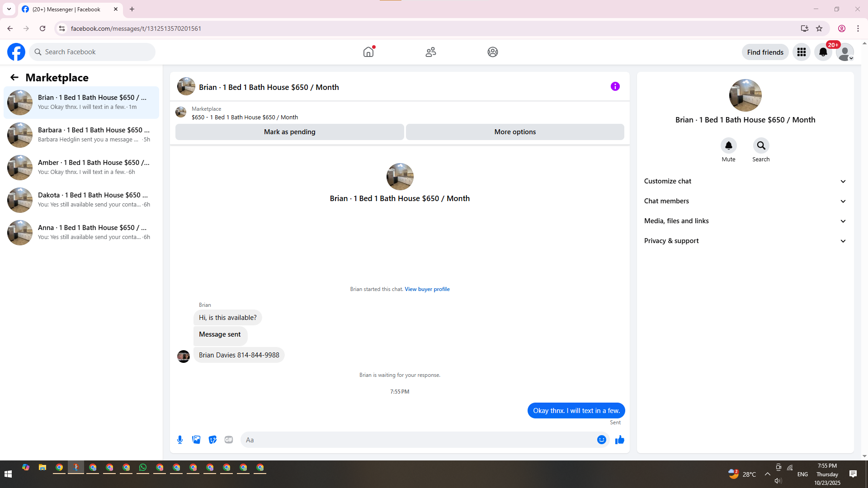The width and height of the screenshot is (868, 488).
Task: Click the Mark as pending button
Action: [x=289, y=132]
